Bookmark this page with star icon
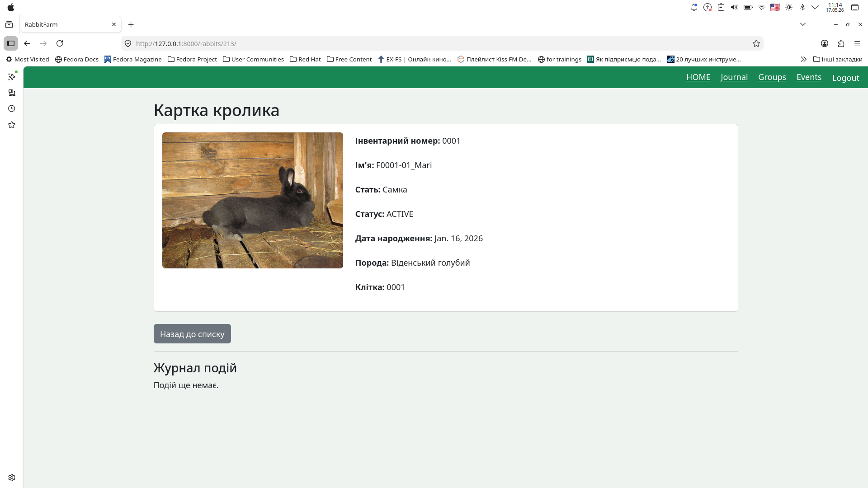This screenshot has height=488, width=868. click(756, 43)
